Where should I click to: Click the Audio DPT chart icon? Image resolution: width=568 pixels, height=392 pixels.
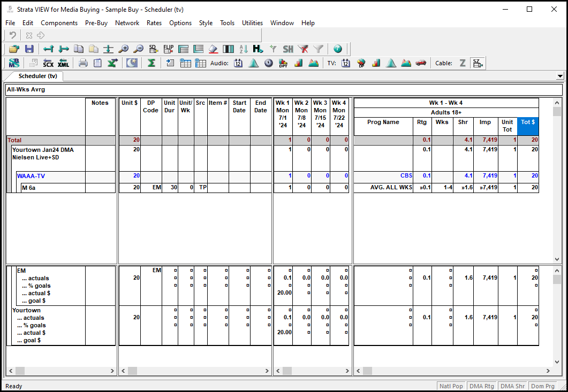click(283, 63)
